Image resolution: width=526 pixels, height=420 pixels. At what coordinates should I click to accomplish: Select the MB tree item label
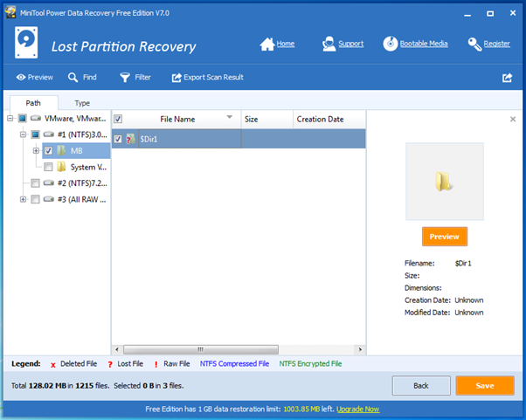coord(77,151)
